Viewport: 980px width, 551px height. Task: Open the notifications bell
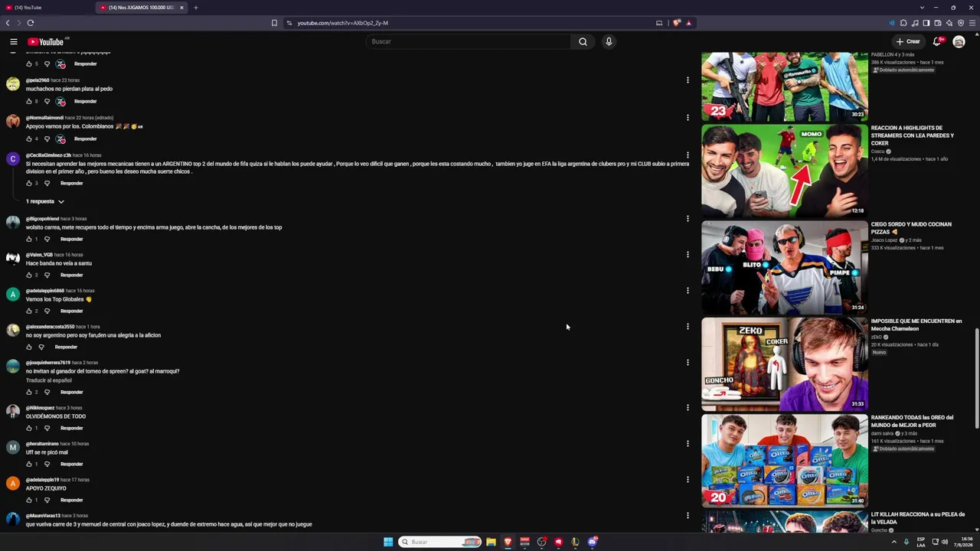tap(936, 41)
